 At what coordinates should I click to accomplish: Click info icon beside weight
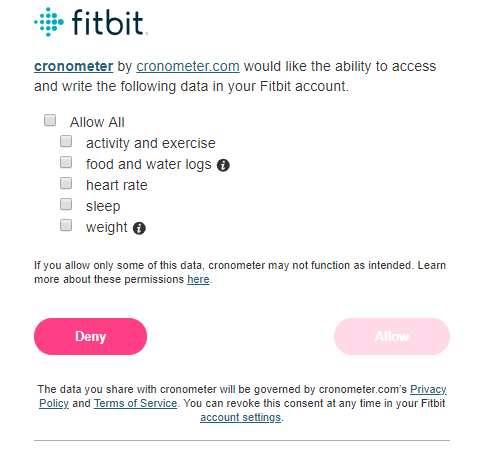coord(139,228)
